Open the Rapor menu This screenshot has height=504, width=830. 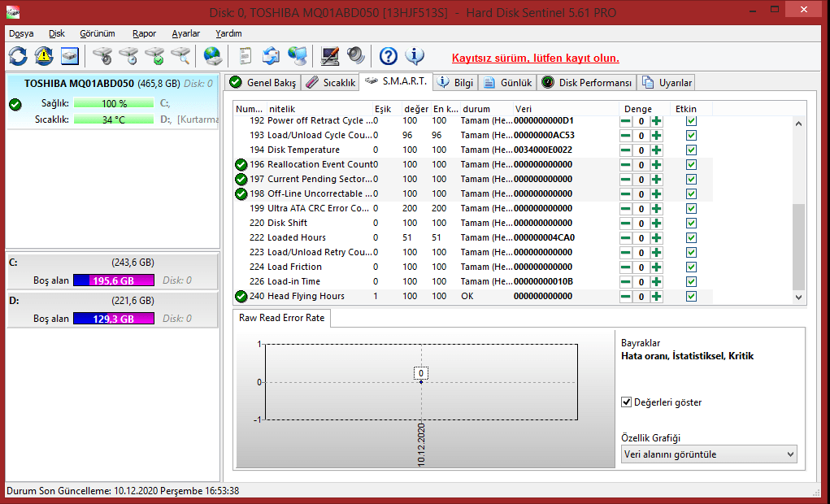tap(144, 33)
